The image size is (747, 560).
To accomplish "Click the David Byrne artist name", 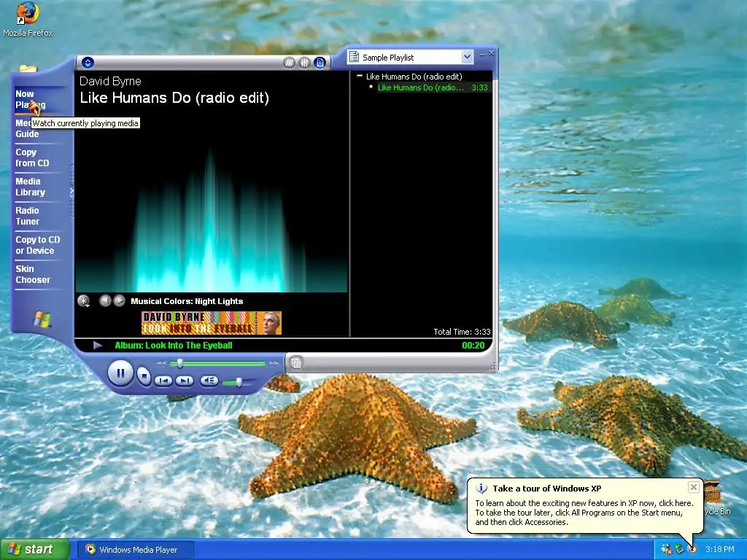I will tap(110, 82).
